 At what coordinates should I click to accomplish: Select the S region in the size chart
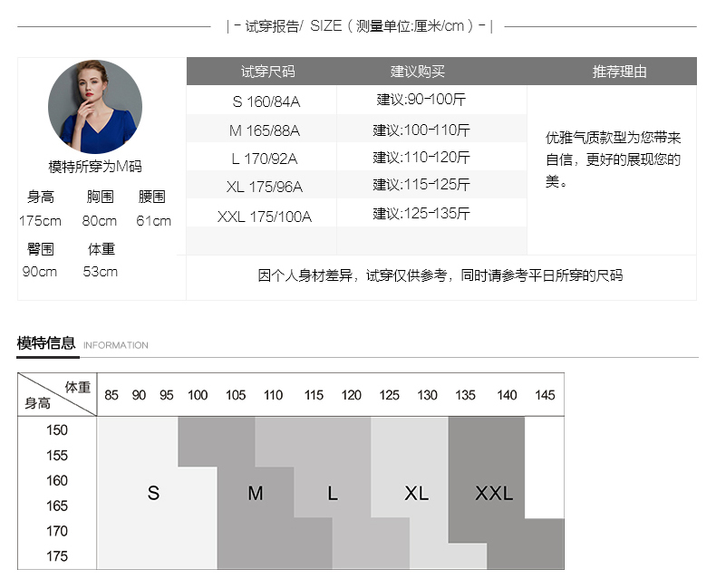pos(153,493)
